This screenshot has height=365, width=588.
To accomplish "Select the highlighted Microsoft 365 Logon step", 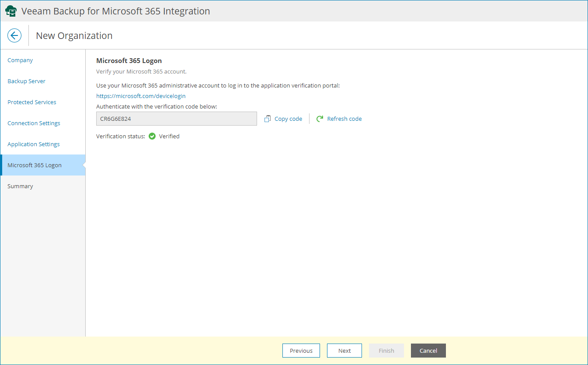I will [35, 165].
